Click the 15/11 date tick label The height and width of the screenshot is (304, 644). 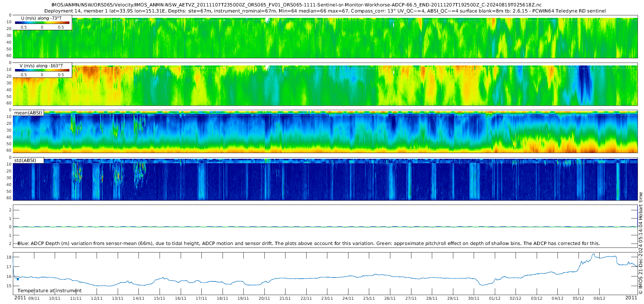click(160, 298)
